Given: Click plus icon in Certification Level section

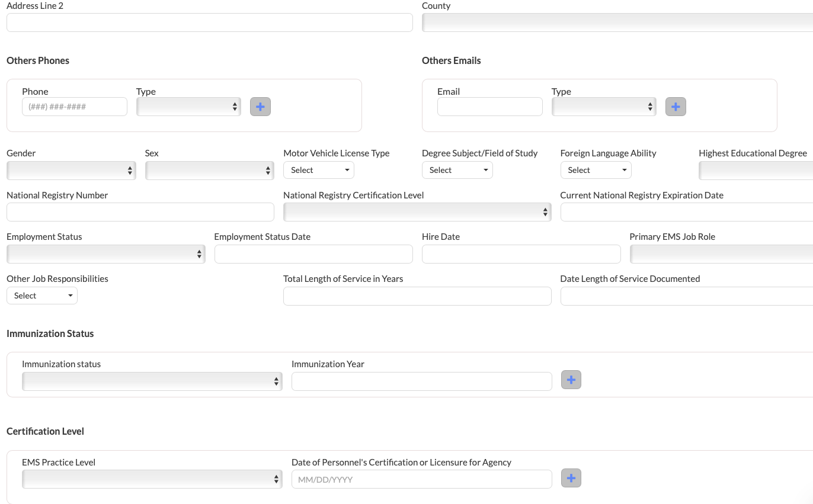Looking at the screenshot, I should [571, 478].
